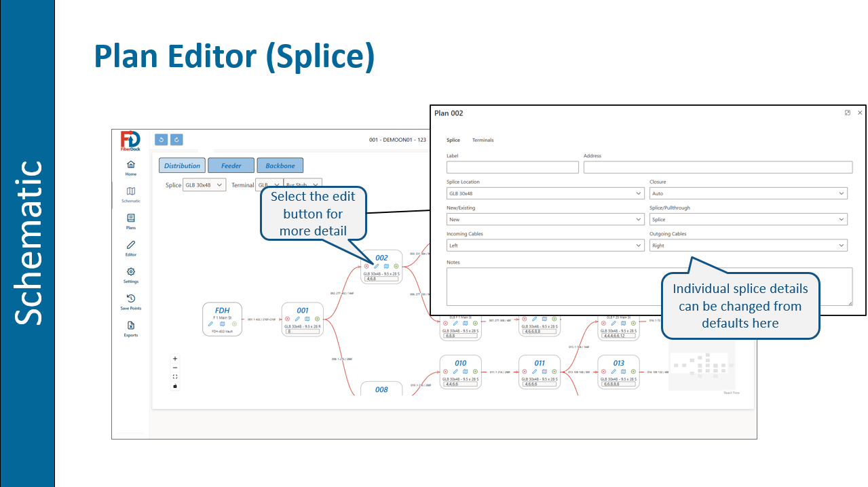Click the edit pencil on node 001

[297, 319]
